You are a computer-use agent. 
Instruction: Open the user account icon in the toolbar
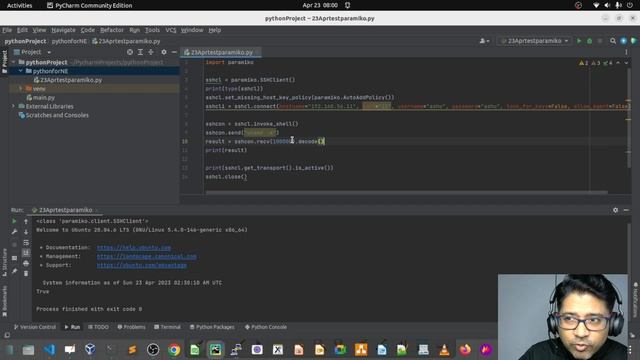[x=484, y=41]
